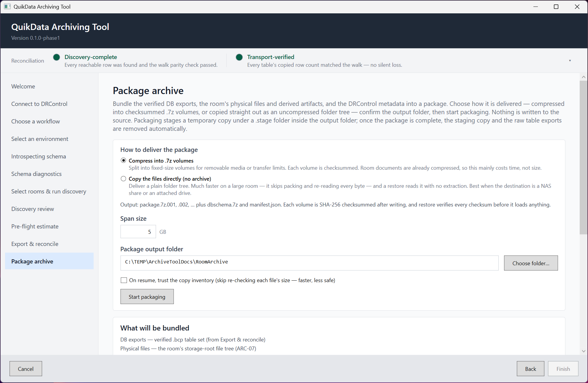This screenshot has height=383, width=588.
Task: Enable trust the copy inventory on resume
Action: tap(124, 280)
